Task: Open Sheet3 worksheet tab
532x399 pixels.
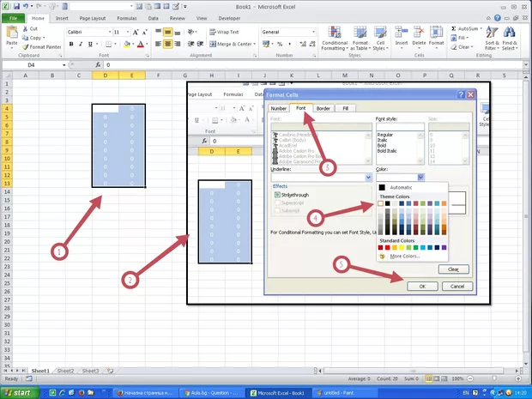Action: coord(90,371)
